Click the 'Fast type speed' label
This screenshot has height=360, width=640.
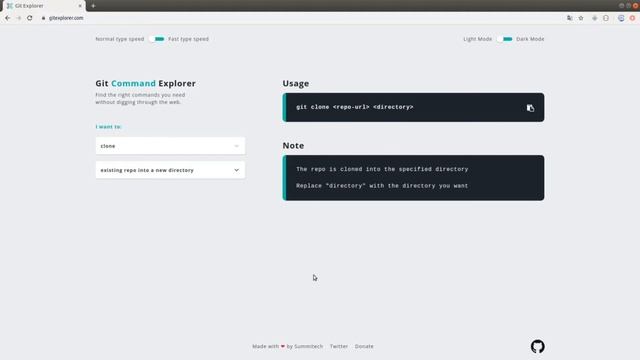pos(188,39)
